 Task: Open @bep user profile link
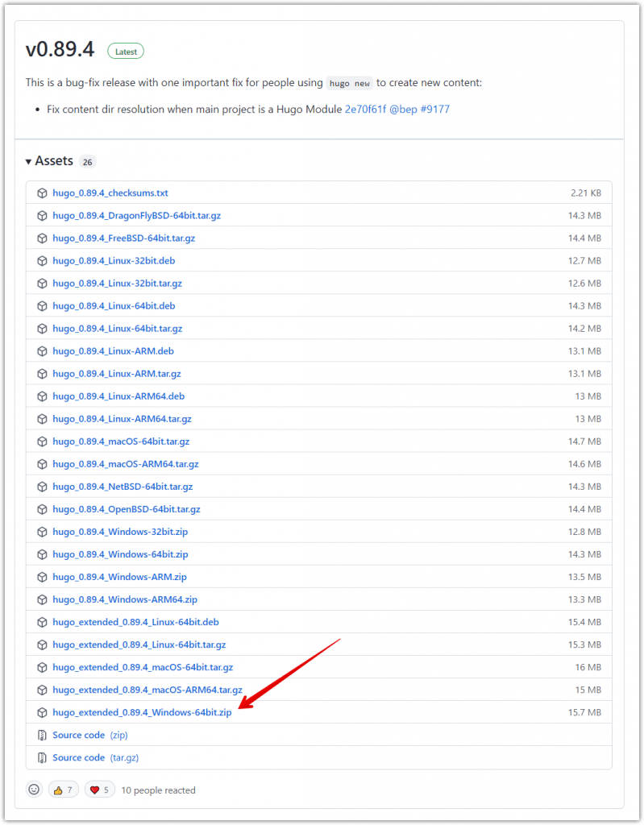(403, 110)
